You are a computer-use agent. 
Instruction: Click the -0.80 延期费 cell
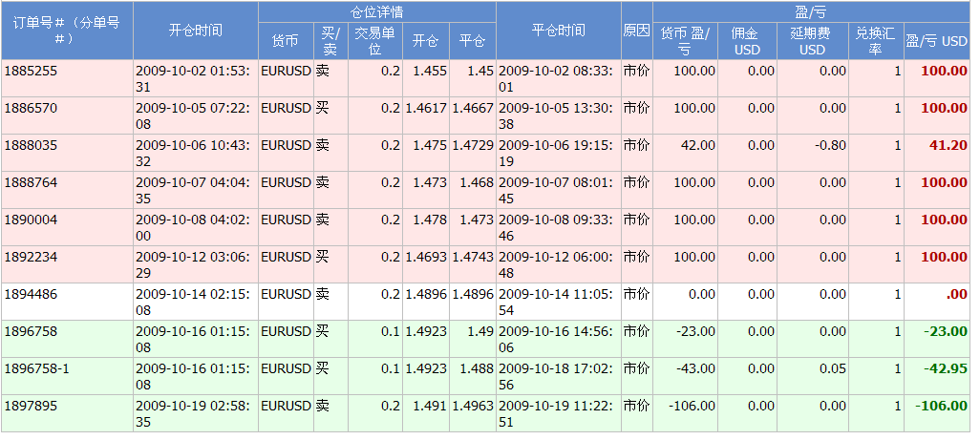(x=831, y=145)
